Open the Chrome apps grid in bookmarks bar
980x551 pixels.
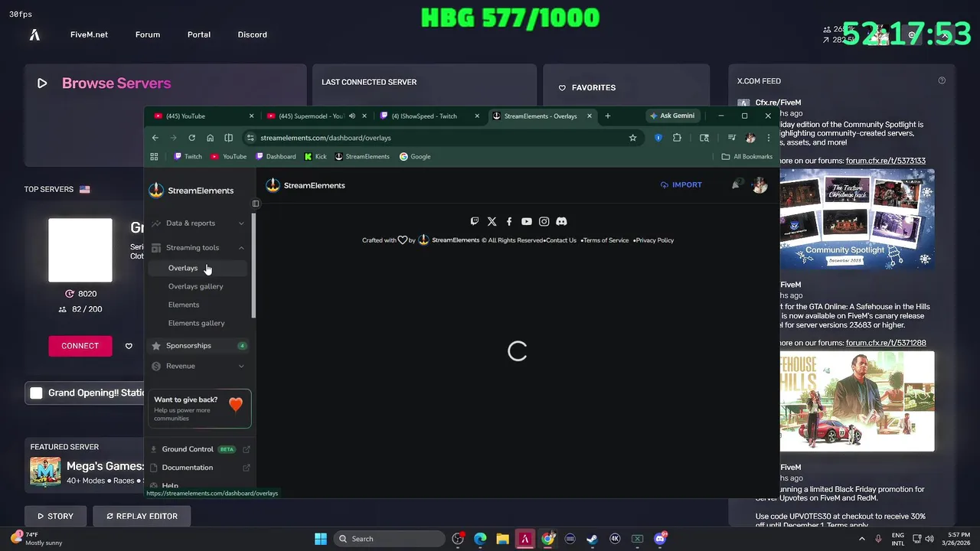154,156
